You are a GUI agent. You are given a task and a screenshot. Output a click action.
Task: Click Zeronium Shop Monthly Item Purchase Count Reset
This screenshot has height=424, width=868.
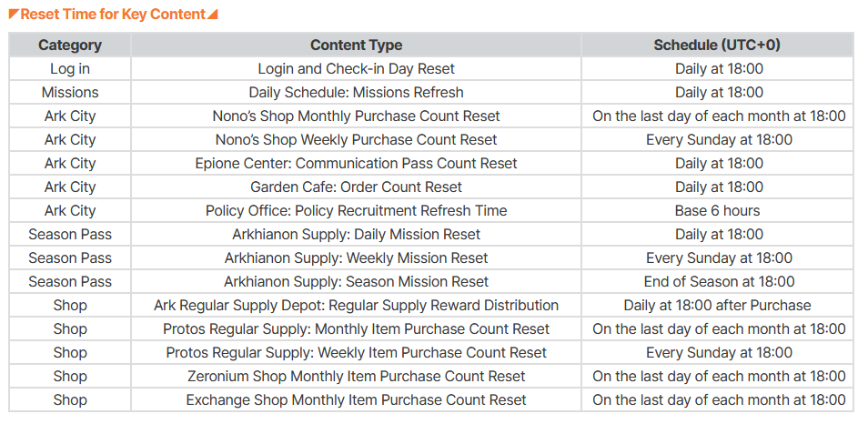(x=356, y=376)
